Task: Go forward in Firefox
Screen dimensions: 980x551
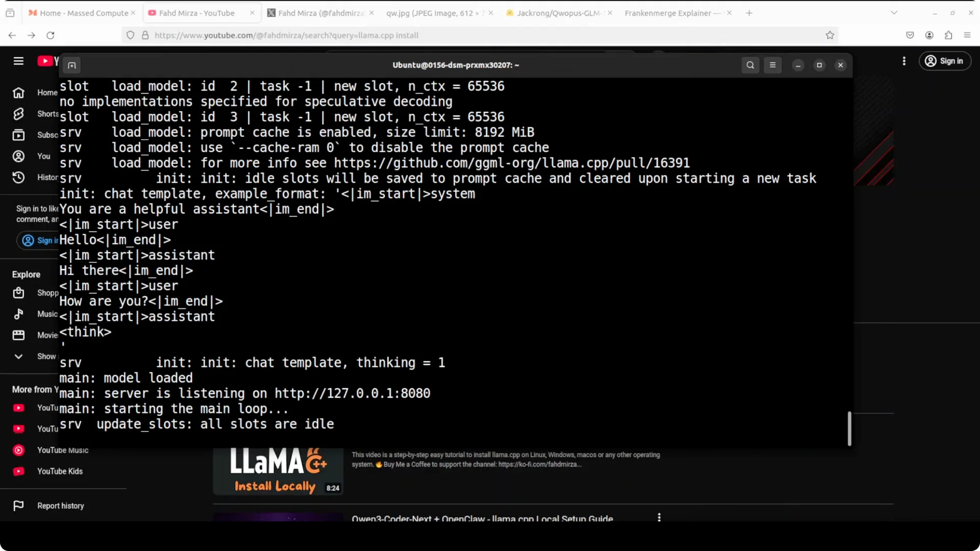Action: 31,35
